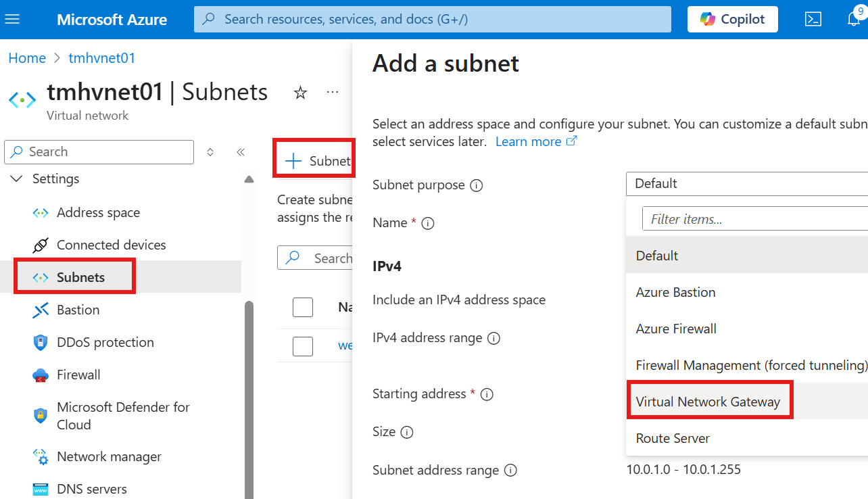Open the tmhvnet01 breadcrumb link

pyautogui.click(x=102, y=58)
